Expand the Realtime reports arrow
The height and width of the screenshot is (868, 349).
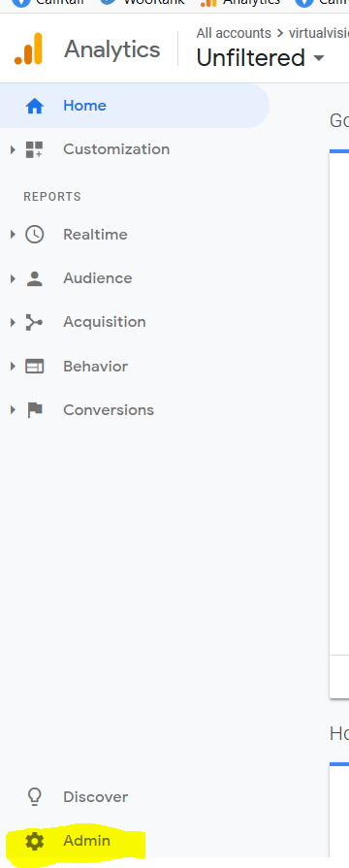[x=13, y=235]
